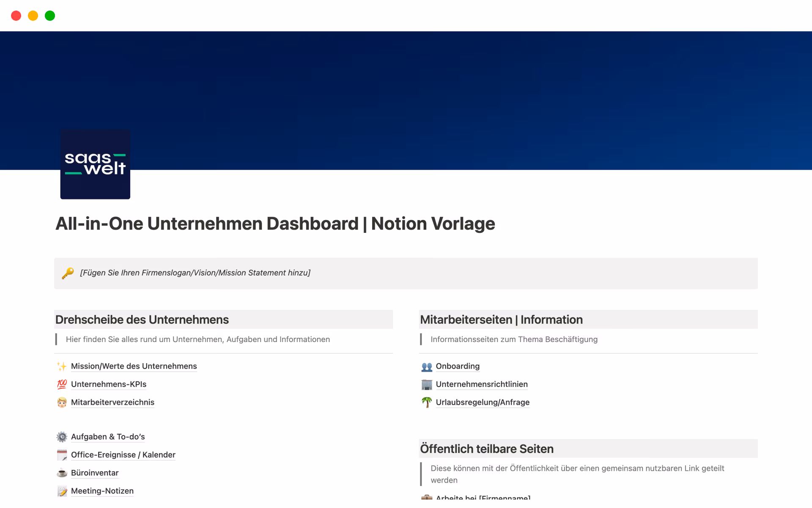Image resolution: width=812 pixels, height=508 pixels.
Task: Click the palm tree icon beside Urlaubsregelung
Action: [x=427, y=402]
